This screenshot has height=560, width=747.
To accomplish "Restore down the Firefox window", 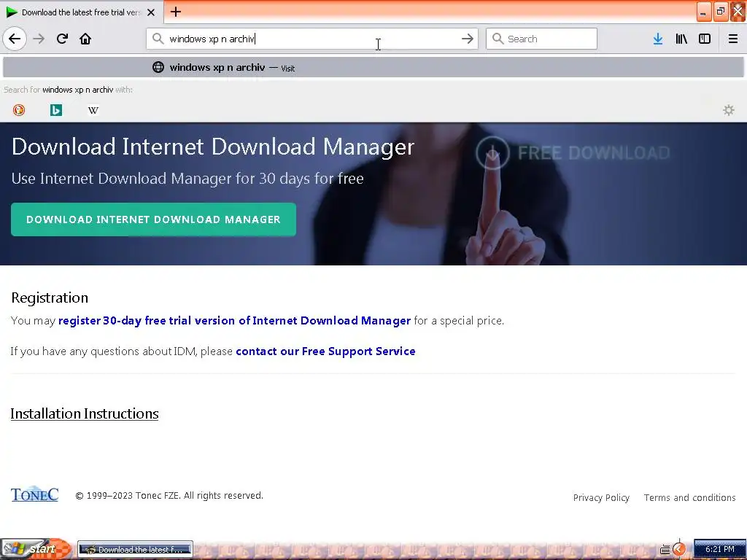I will pos(720,12).
